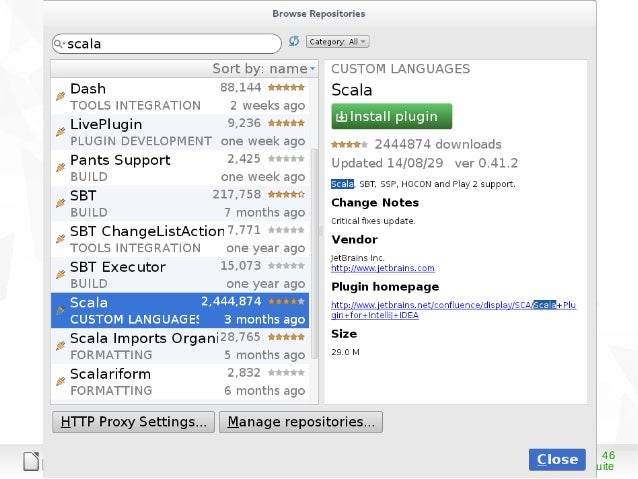
Task: Select the Pants Support plugin row
Action: [x=180, y=168]
